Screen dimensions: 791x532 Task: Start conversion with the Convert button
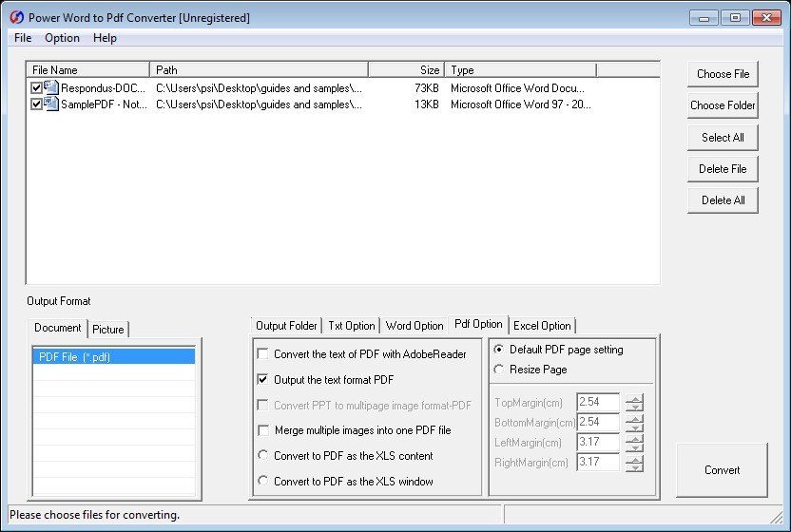[722, 470]
